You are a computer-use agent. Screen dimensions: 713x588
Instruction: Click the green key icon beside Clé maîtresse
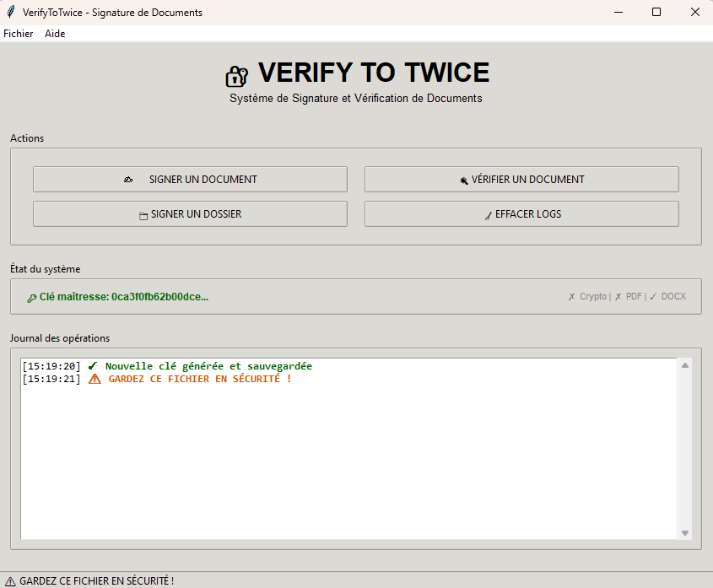coord(31,299)
